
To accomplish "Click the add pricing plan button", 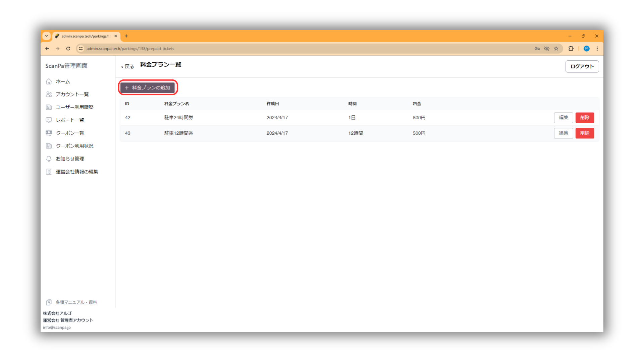I will click(148, 87).
